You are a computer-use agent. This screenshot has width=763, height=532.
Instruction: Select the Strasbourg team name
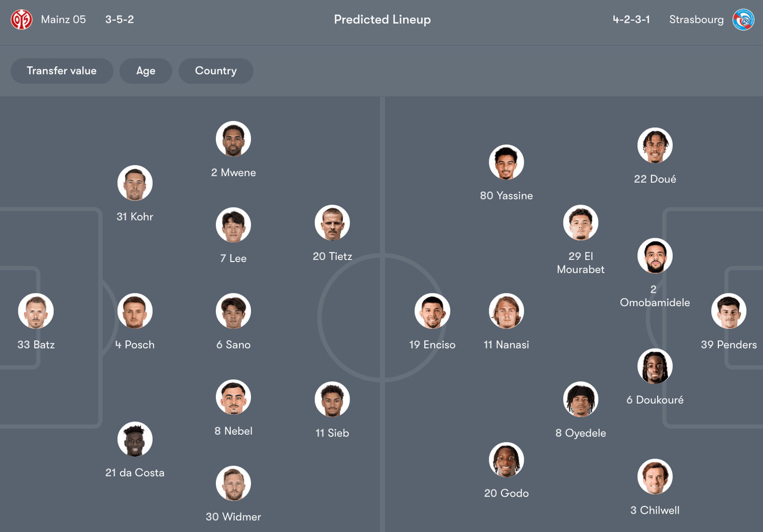click(696, 19)
